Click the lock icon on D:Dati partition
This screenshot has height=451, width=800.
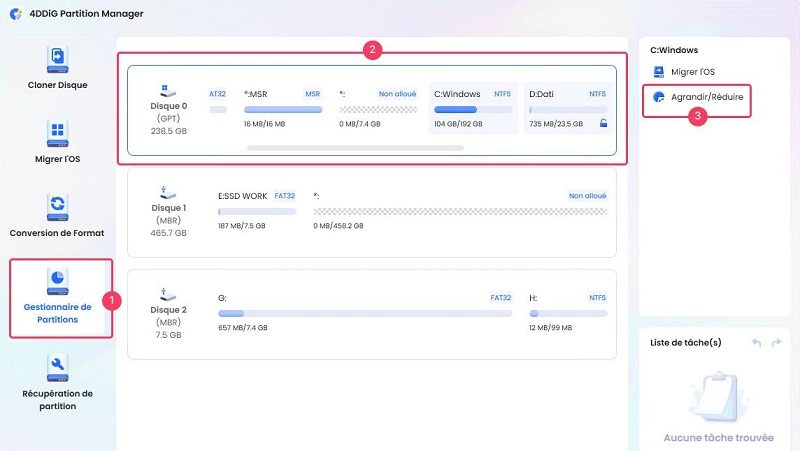(602, 123)
